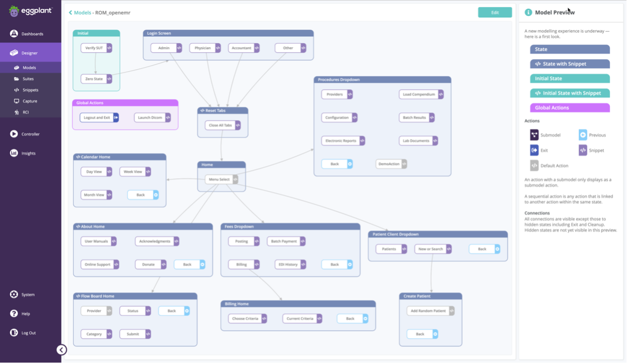Open the Controller section icon
The image size is (629, 364).
coord(14,134)
